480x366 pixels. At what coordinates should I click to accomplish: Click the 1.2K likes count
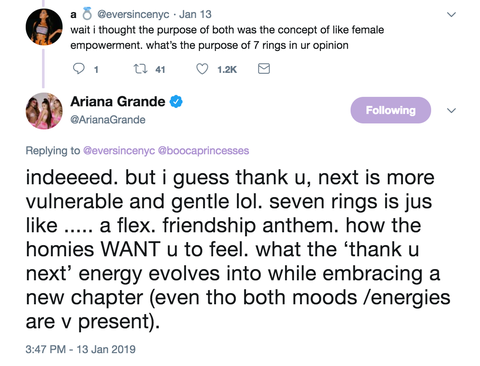pos(227,69)
